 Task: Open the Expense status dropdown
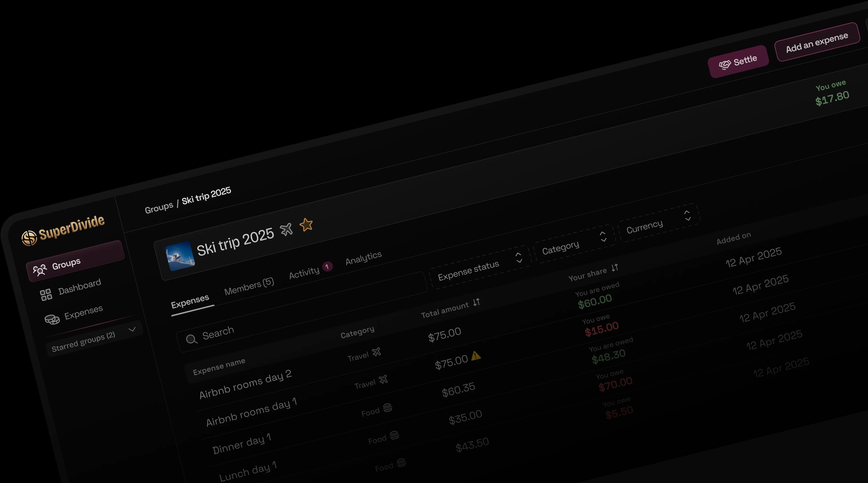click(480, 267)
